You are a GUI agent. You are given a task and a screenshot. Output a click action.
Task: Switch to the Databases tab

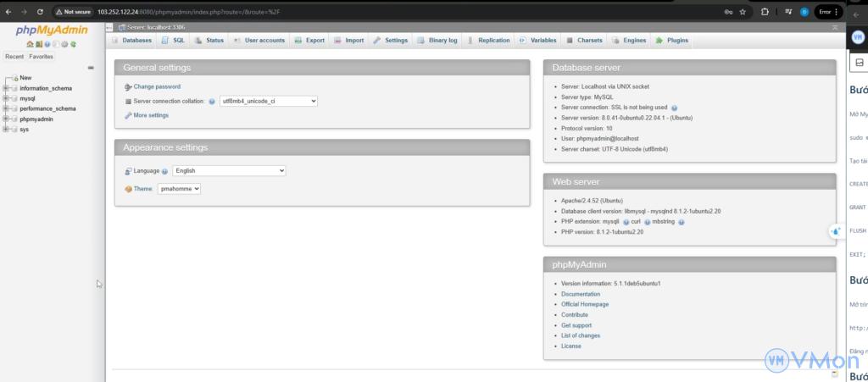(131, 40)
